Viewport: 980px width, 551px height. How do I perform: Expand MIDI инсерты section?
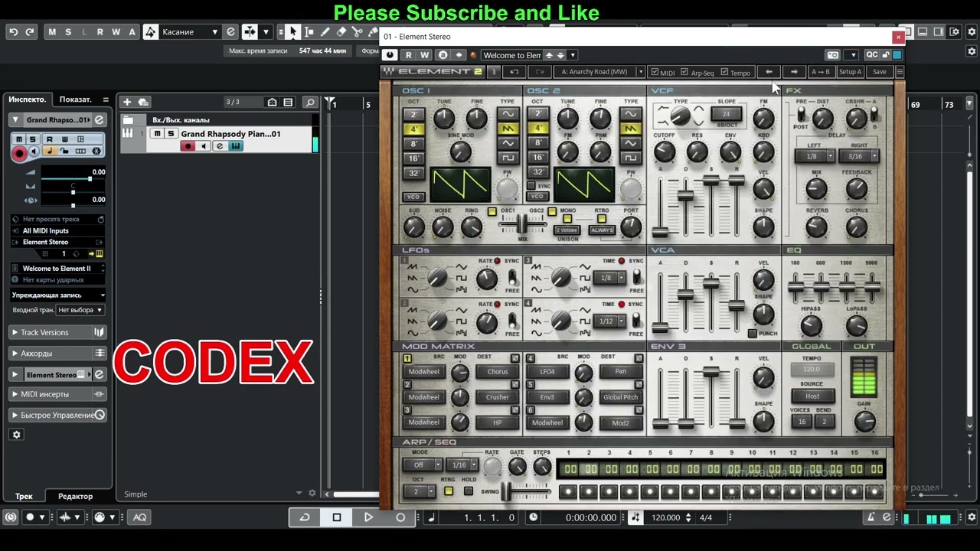point(58,394)
